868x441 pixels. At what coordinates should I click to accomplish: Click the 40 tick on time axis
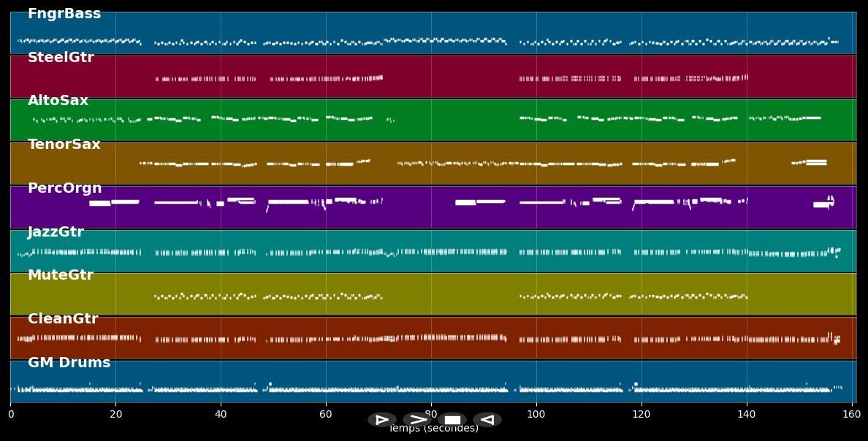click(x=221, y=415)
